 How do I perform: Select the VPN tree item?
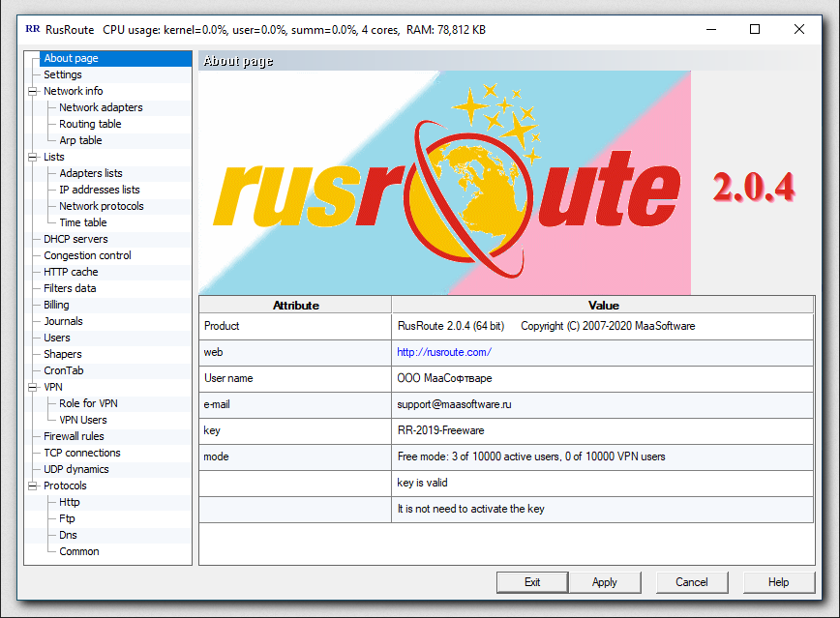tap(53, 387)
